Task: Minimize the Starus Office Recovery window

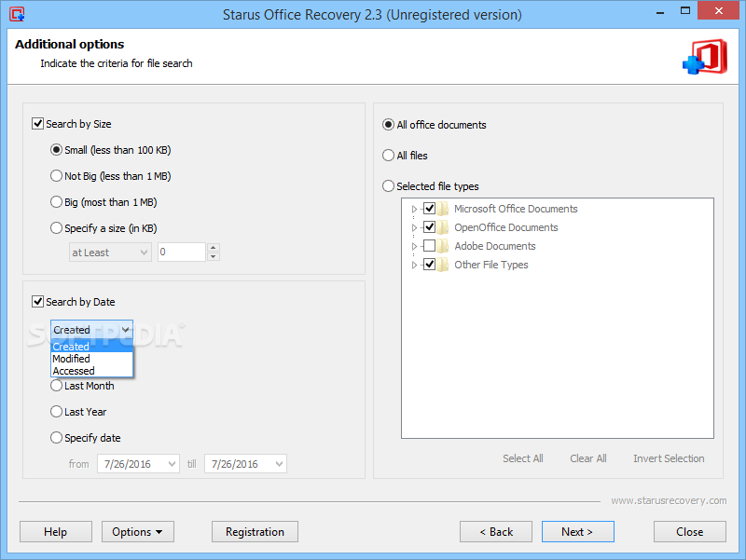Action: [660, 11]
